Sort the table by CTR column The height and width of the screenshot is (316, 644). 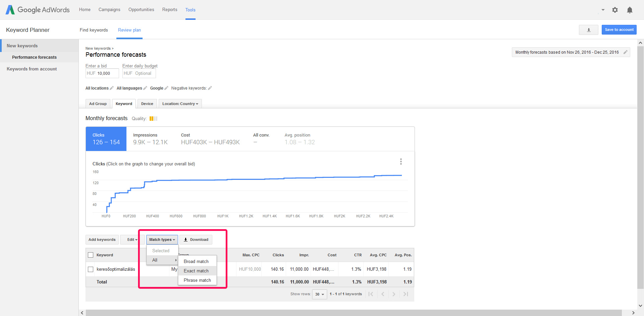pyautogui.click(x=358, y=255)
